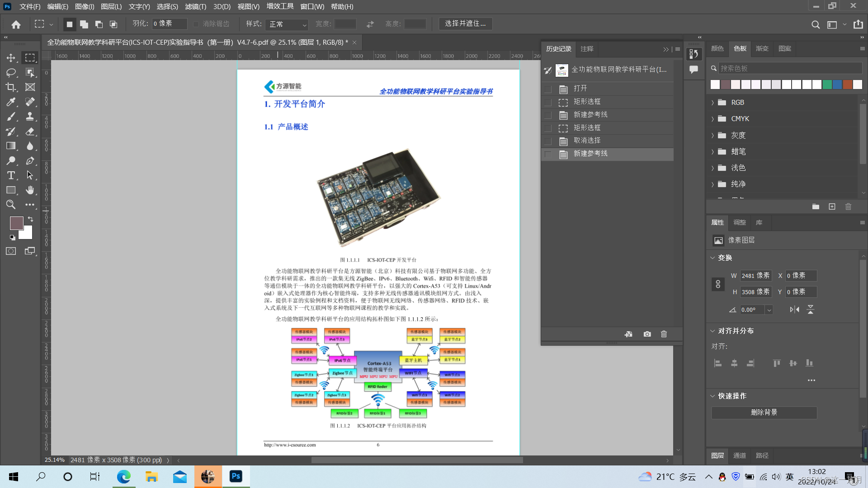
Task: Toggle Quick Mask mode
Action: pos(11,251)
